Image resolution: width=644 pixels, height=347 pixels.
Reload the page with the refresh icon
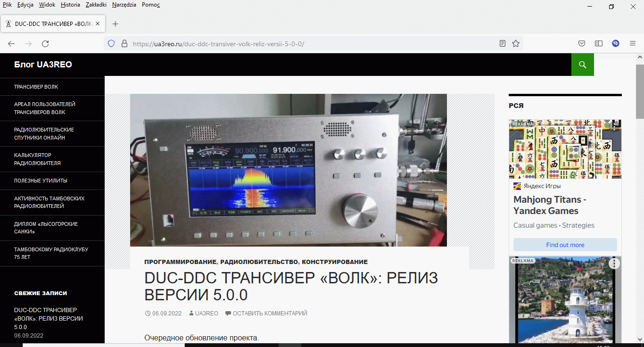click(45, 43)
